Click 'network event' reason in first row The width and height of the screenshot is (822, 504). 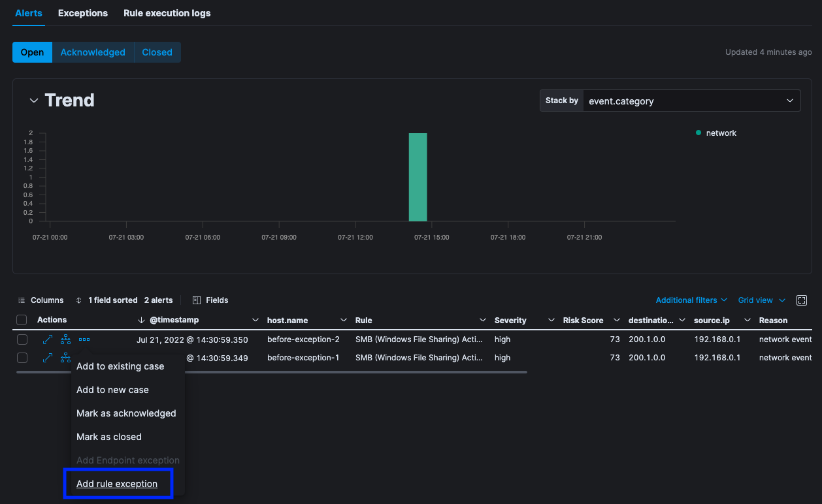[x=785, y=339]
